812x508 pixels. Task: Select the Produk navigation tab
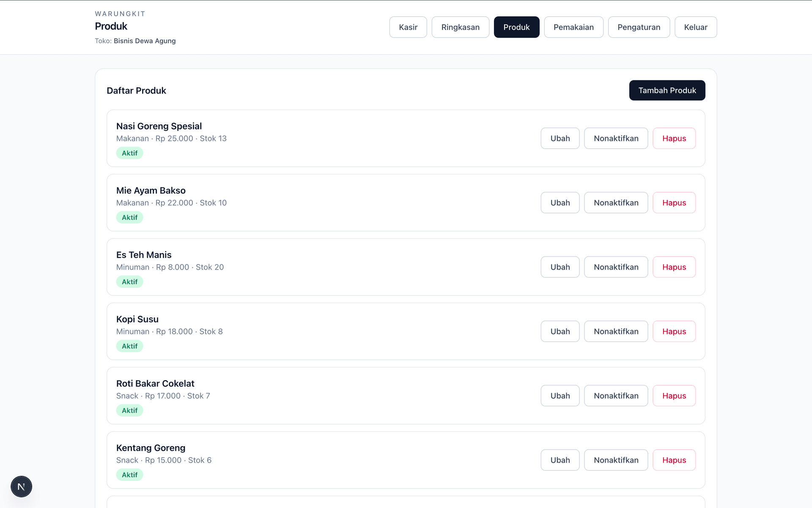pyautogui.click(x=516, y=27)
